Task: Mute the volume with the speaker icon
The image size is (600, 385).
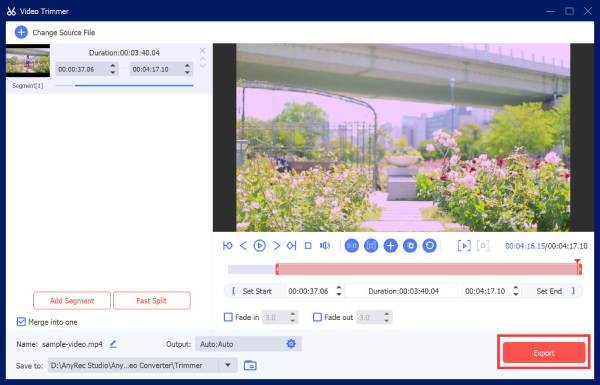Action: pyautogui.click(x=325, y=246)
